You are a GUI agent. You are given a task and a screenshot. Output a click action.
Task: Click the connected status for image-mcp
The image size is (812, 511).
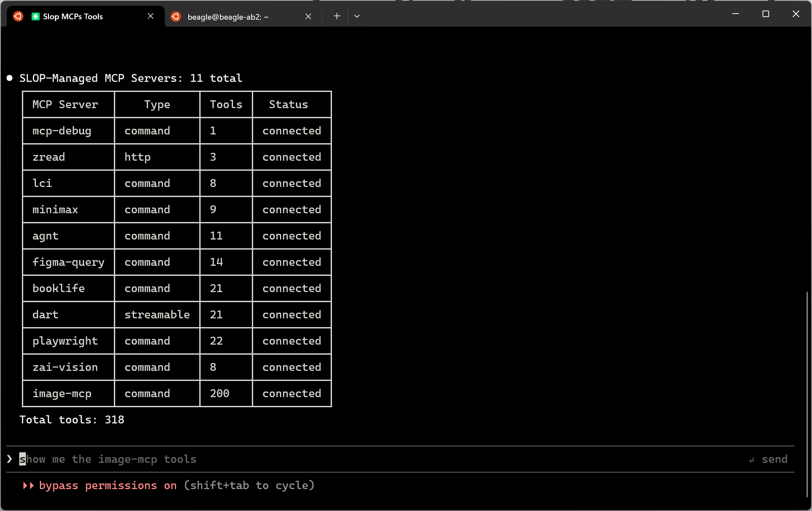tap(292, 394)
